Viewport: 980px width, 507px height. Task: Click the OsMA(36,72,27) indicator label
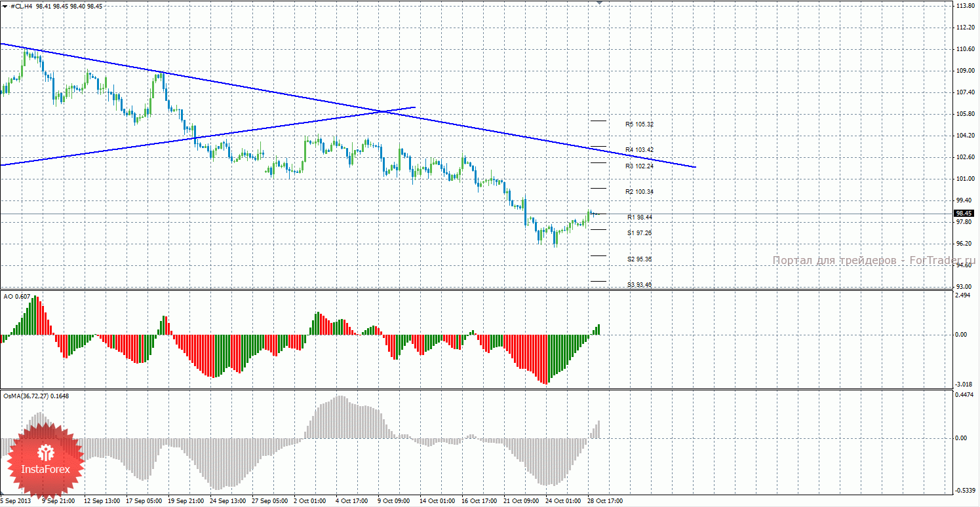pos(35,396)
